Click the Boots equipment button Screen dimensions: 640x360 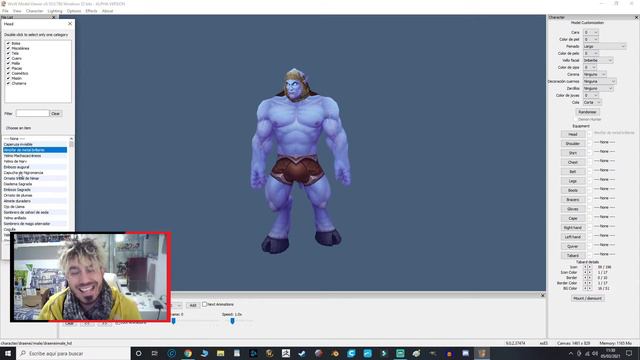click(x=573, y=190)
